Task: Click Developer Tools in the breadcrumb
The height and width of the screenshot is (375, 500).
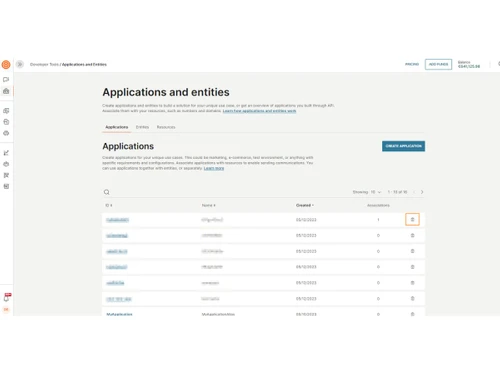Action: 44,64
